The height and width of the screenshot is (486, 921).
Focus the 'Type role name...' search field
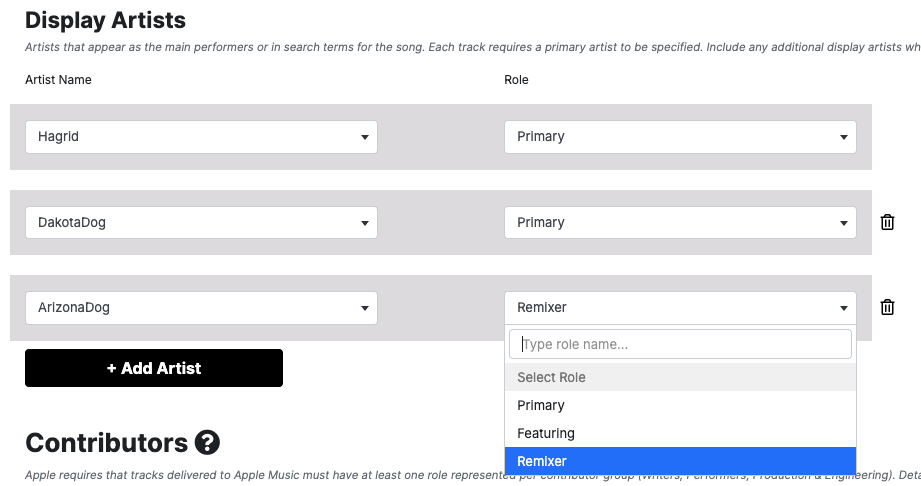point(680,344)
